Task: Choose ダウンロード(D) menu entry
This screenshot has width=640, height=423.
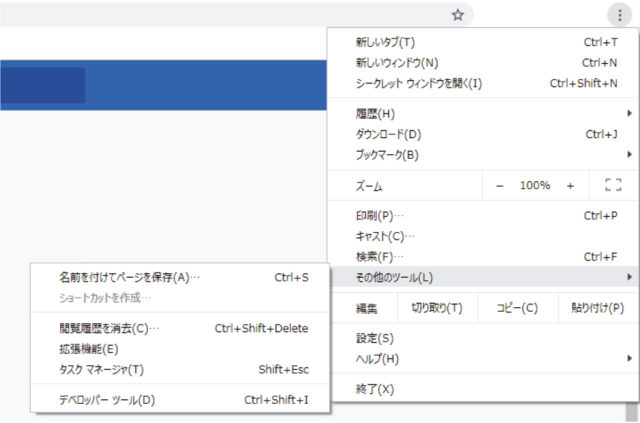Action: point(483,134)
